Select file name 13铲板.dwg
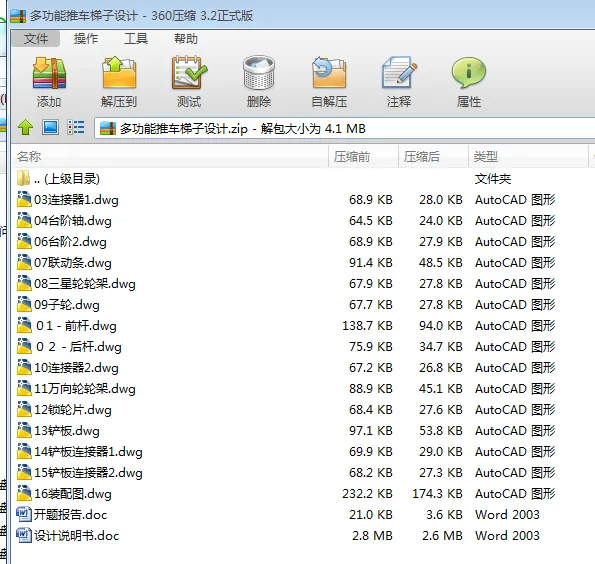Viewport: 595px width, 564px height. tap(67, 431)
